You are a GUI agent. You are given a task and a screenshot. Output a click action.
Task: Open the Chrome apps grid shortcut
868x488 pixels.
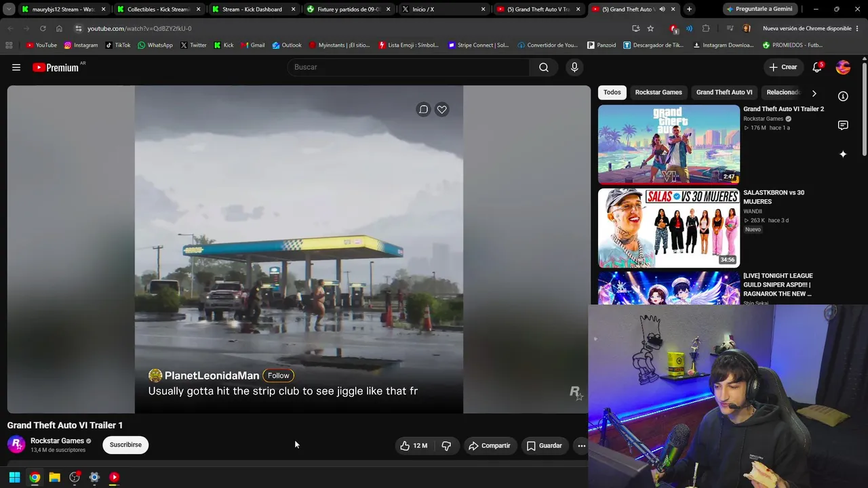[9, 45]
